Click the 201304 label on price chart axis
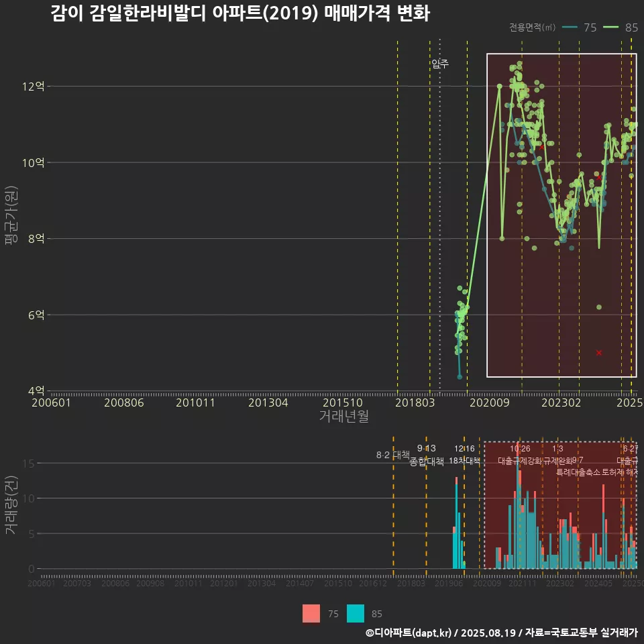The width and height of the screenshot is (644, 644). click(268, 402)
